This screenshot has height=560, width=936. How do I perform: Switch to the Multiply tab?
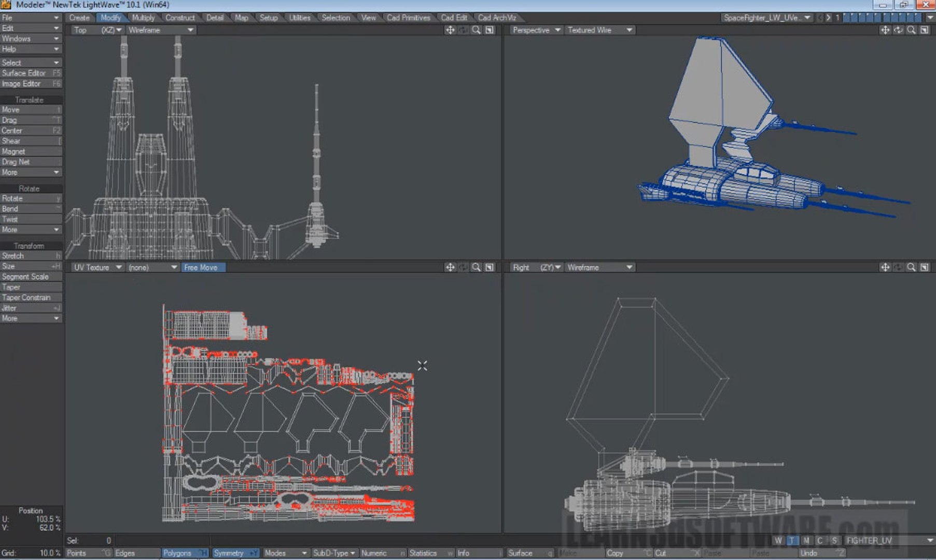coord(144,18)
